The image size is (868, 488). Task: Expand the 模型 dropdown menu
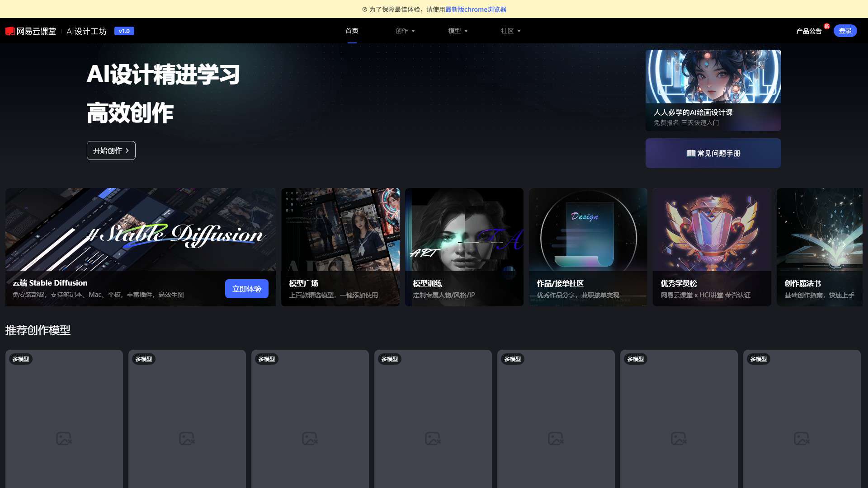[x=458, y=31]
